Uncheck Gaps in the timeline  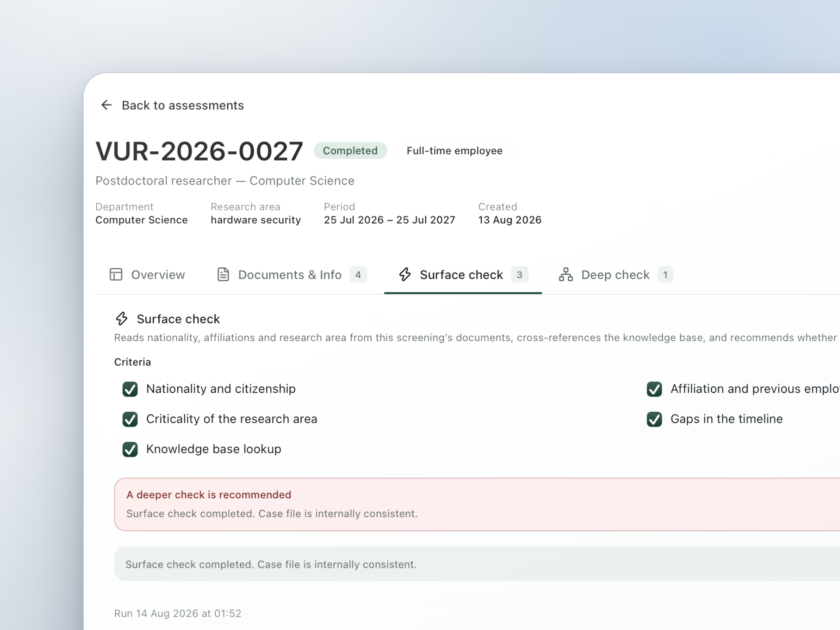tap(654, 419)
